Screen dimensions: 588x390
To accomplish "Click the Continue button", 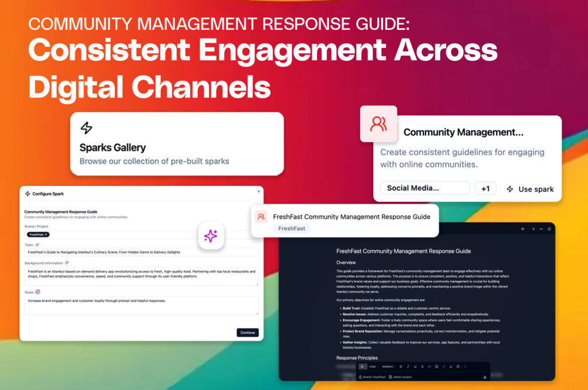I will click(247, 332).
